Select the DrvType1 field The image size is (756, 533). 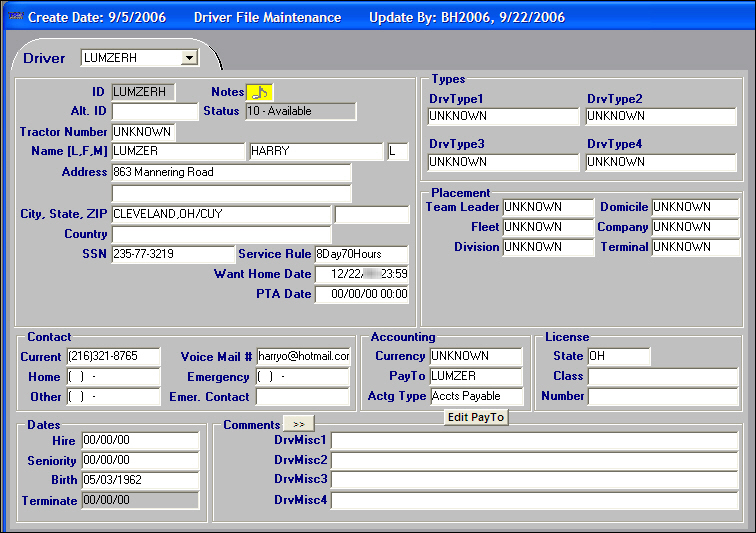pos(503,117)
